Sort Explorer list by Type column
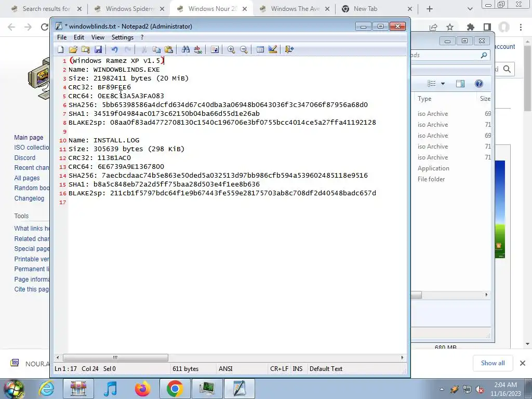The width and height of the screenshot is (532, 399). [x=424, y=99]
